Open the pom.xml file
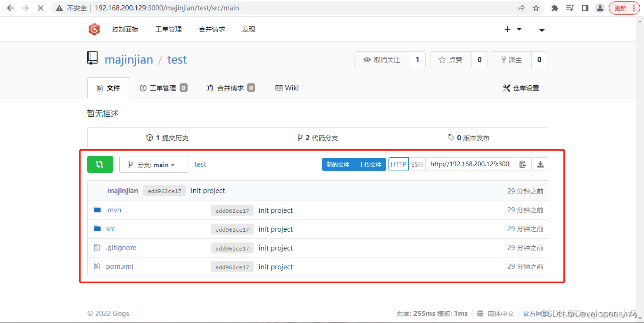This screenshot has width=644, height=323. pos(120,266)
